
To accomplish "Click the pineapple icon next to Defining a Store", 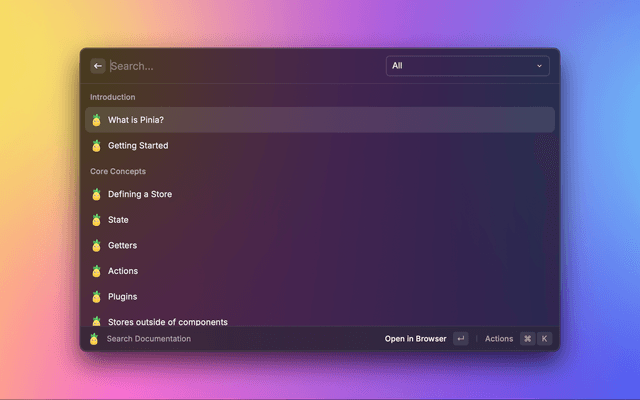I will [x=97, y=194].
